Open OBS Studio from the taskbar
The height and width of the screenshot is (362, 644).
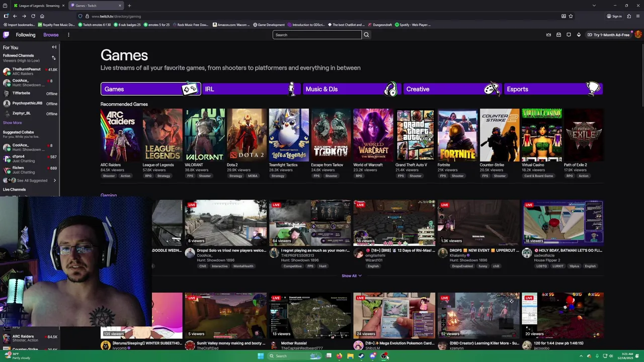pos(384,356)
